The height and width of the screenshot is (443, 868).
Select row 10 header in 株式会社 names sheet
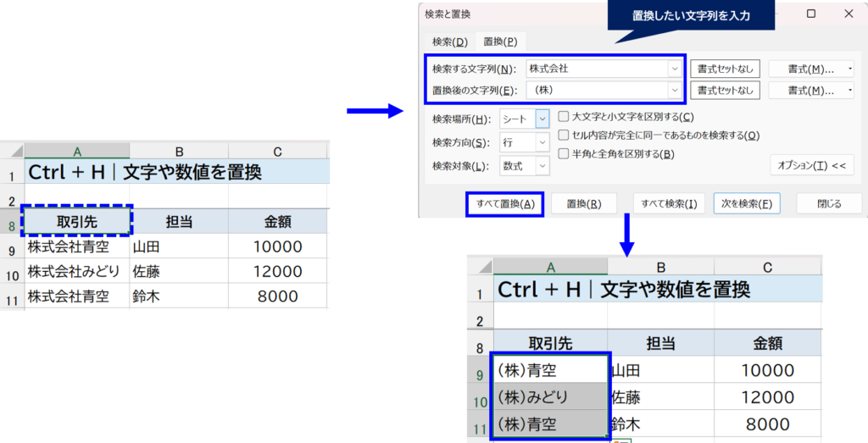pyautogui.click(x=12, y=273)
